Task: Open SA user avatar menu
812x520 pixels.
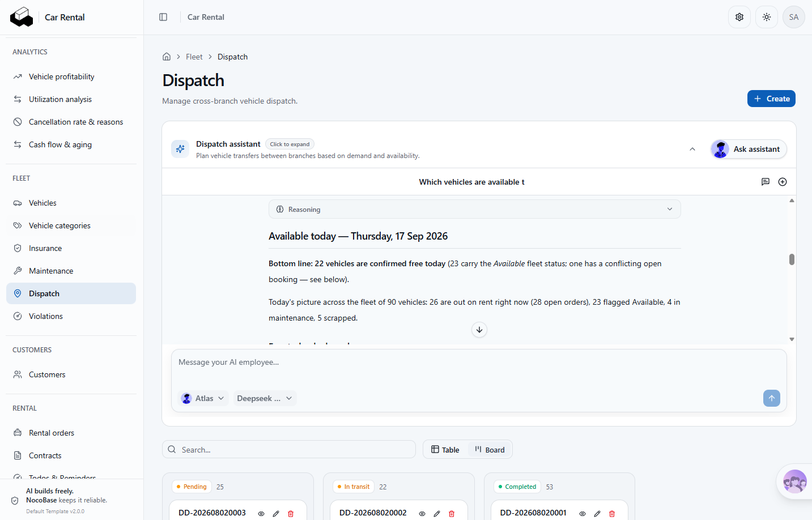Action: [x=794, y=17]
